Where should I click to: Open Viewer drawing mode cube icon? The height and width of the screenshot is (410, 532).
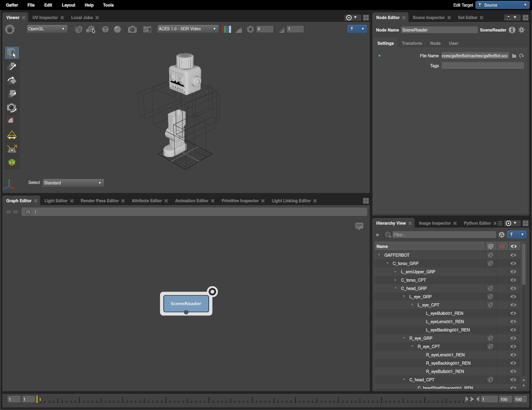106,29
